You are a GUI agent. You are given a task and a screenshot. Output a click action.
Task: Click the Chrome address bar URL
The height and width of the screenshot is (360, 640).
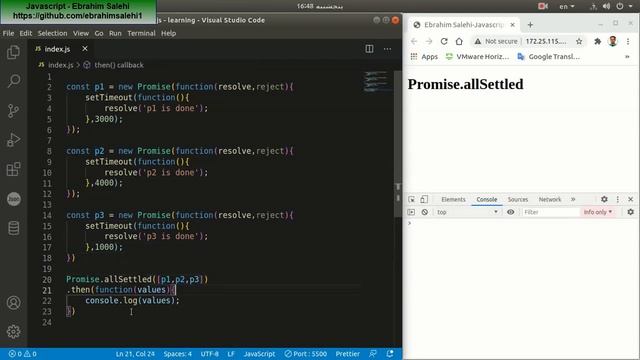546,41
